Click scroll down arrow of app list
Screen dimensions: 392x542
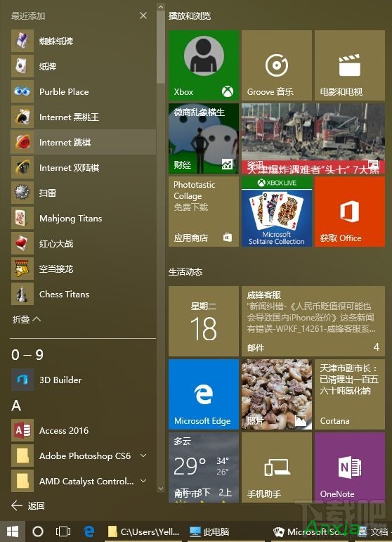161,489
